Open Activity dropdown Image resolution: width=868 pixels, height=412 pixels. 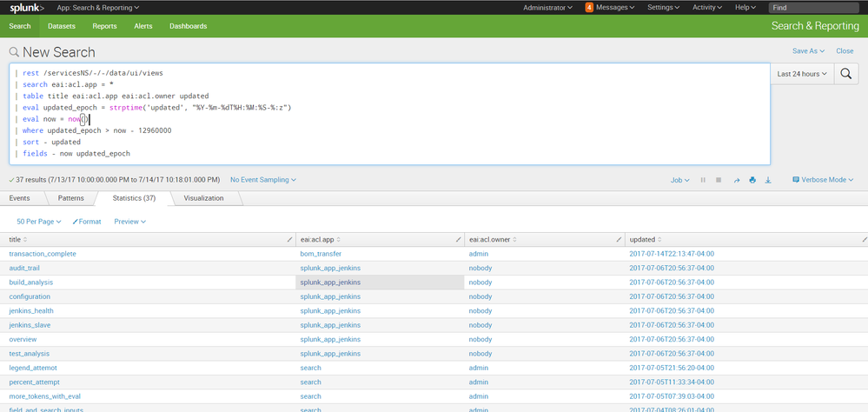[x=707, y=8]
